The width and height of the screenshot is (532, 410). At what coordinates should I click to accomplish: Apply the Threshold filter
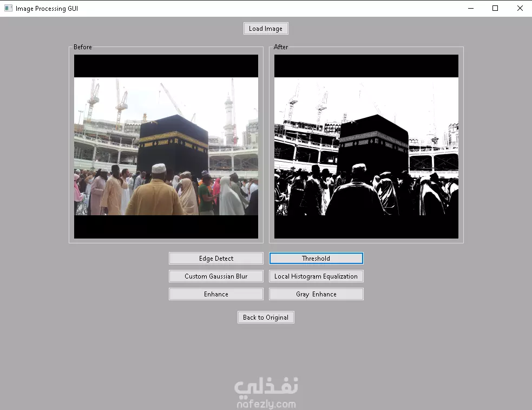pyautogui.click(x=316, y=259)
